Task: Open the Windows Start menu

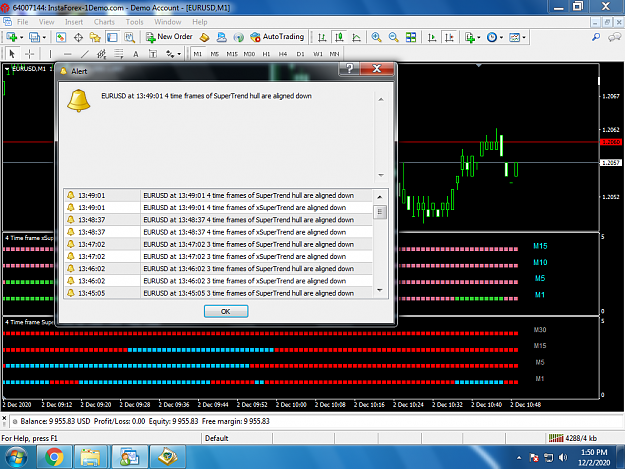Action: click(16, 457)
